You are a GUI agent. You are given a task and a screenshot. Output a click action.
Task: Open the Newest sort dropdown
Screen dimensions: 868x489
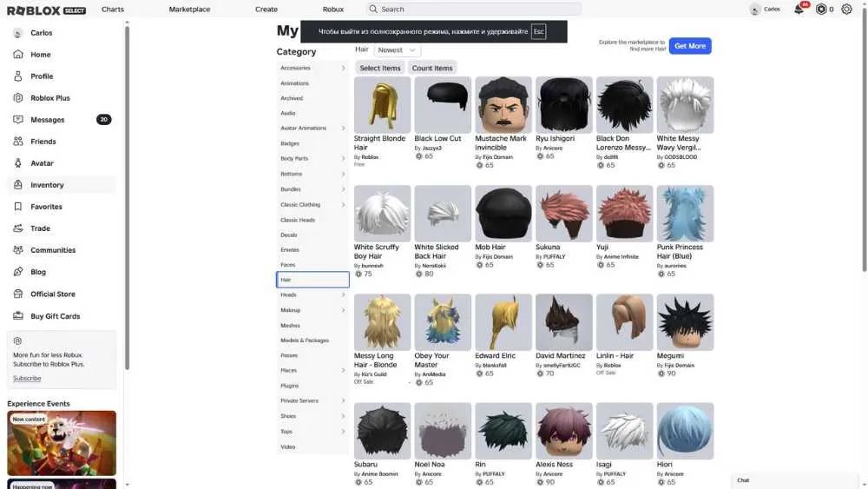(397, 50)
